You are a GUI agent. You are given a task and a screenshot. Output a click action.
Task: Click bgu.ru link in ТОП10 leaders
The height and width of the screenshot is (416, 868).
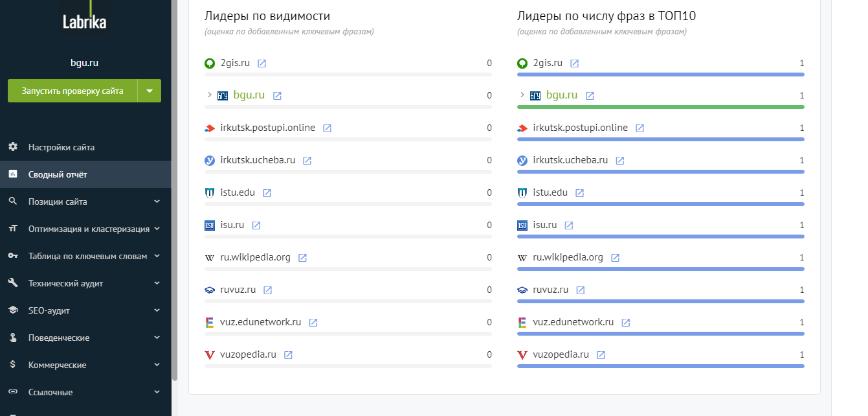tap(562, 95)
